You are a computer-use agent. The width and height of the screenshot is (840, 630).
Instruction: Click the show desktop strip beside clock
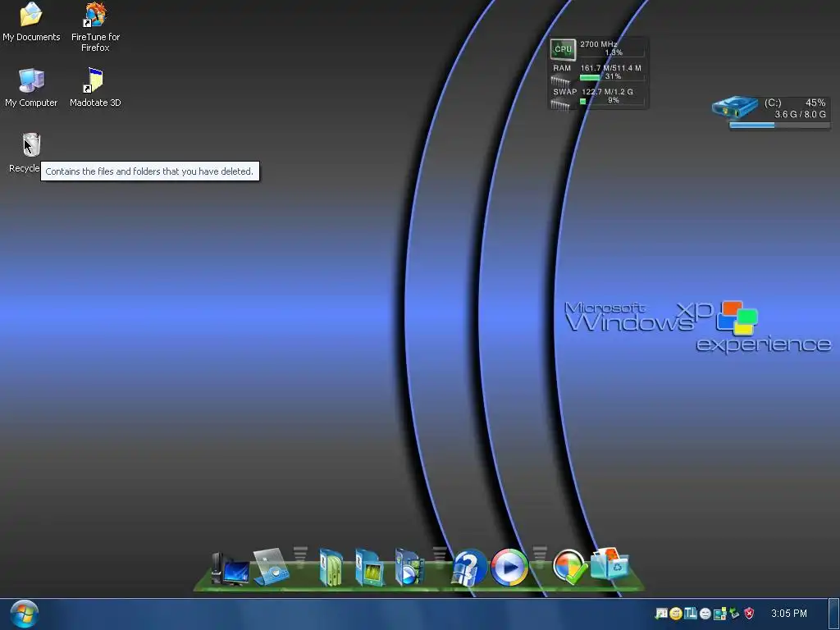pos(834,614)
